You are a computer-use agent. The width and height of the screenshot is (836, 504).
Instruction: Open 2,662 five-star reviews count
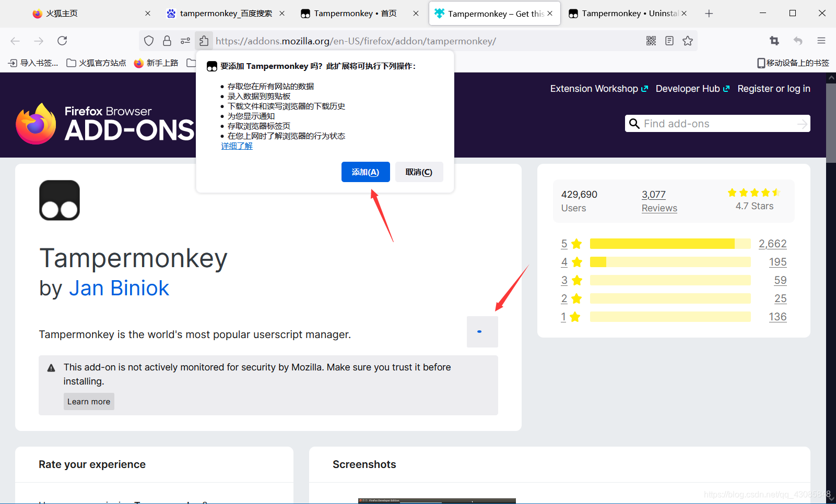(x=773, y=244)
